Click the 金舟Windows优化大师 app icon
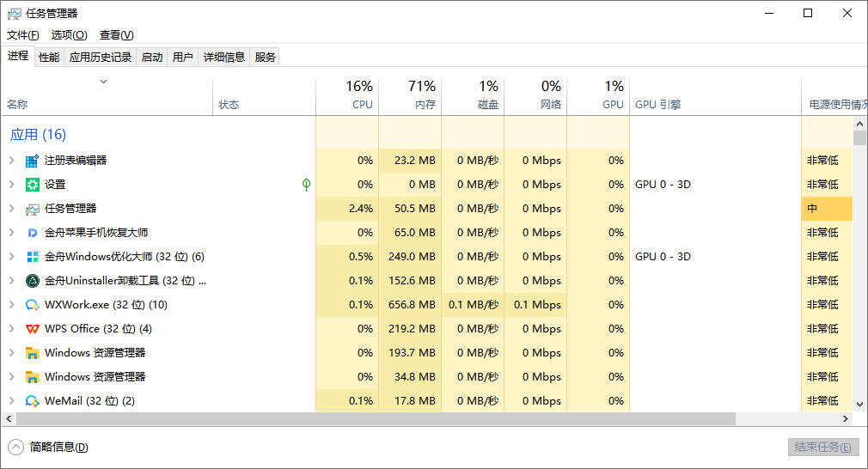 click(32, 257)
